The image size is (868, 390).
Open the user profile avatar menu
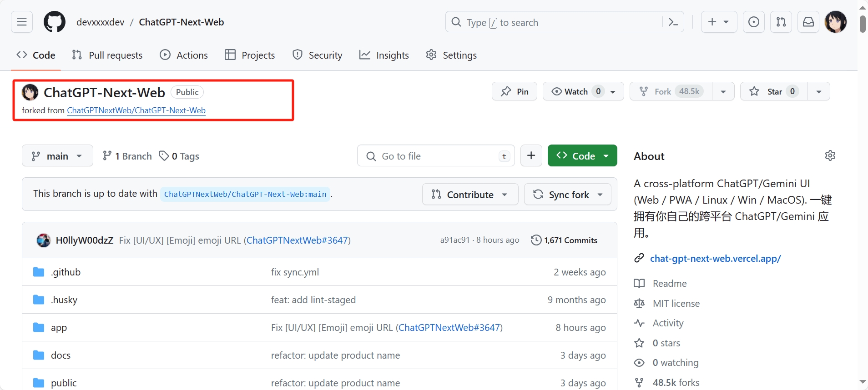coord(836,22)
